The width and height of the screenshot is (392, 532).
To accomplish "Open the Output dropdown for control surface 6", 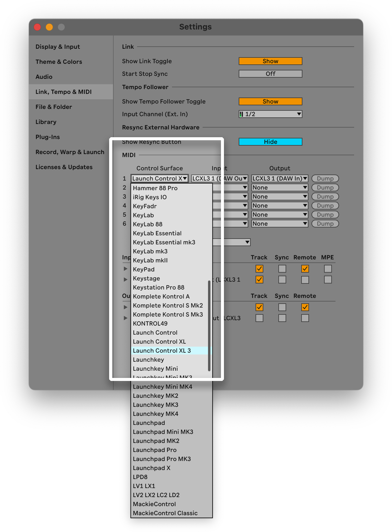I will tap(280, 224).
